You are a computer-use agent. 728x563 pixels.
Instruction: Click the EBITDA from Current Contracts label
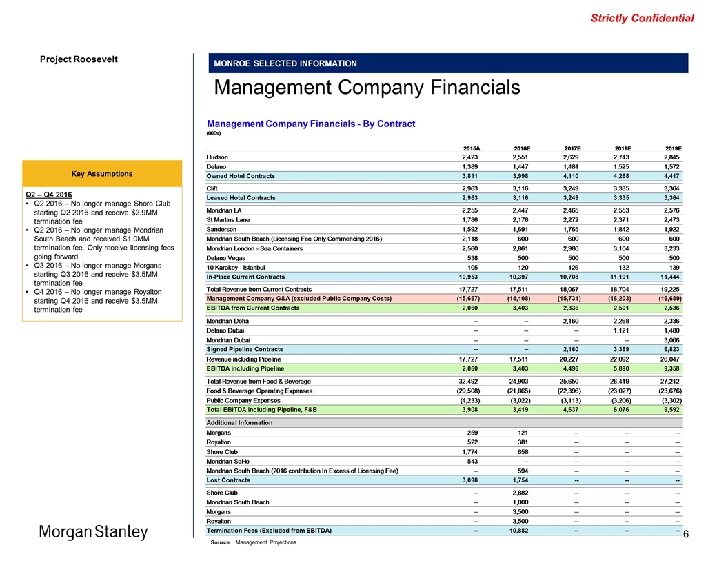click(253, 308)
